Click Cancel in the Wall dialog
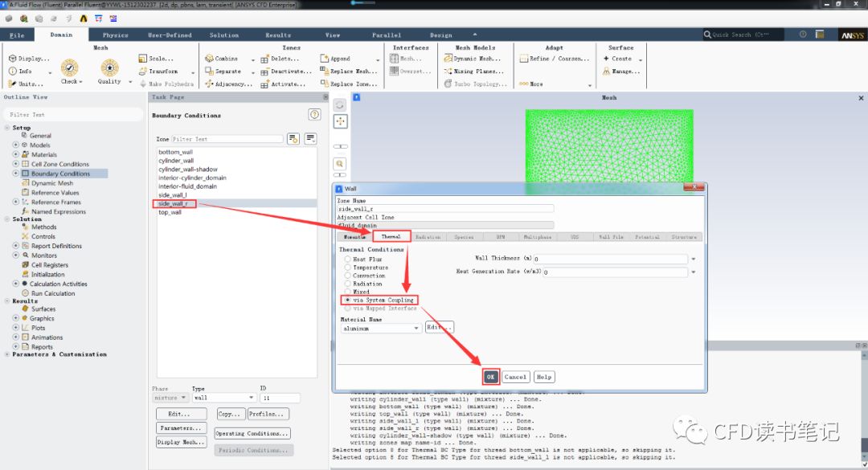Screen dimensions: 868x470 coord(515,377)
